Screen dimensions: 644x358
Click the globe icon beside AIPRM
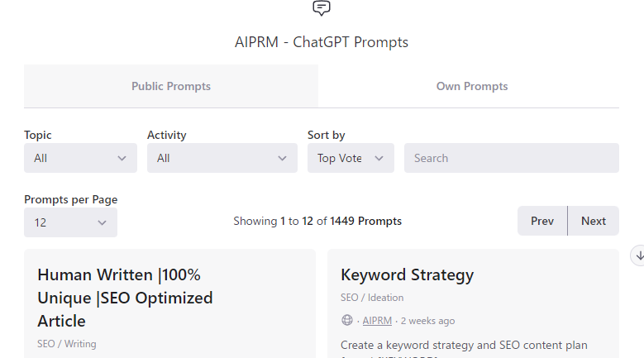pyautogui.click(x=347, y=320)
